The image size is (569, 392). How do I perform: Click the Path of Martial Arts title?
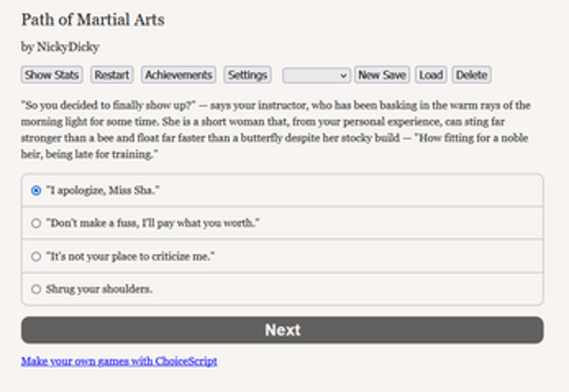pos(93,19)
